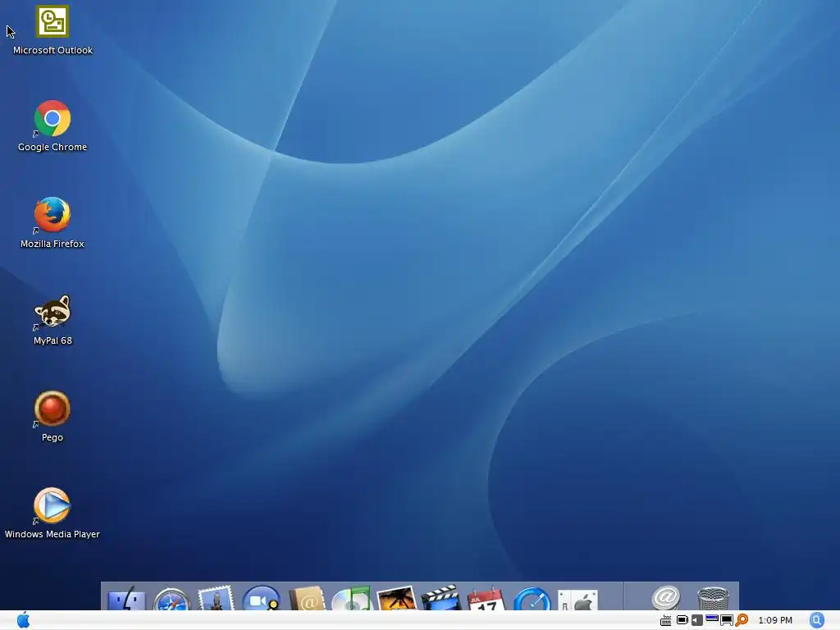Open the Safari compass icon in dock
840x630 pixels.
[x=171, y=600]
